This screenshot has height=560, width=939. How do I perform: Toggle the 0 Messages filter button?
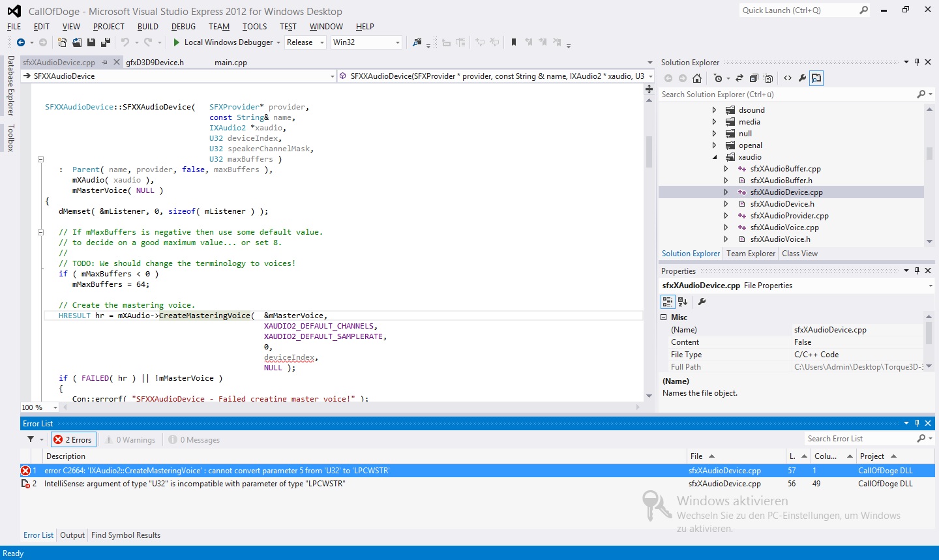click(194, 440)
